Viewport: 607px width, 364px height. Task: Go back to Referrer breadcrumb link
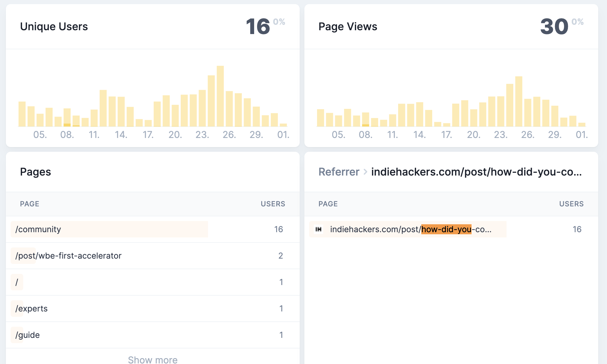(x=339, y=172)
